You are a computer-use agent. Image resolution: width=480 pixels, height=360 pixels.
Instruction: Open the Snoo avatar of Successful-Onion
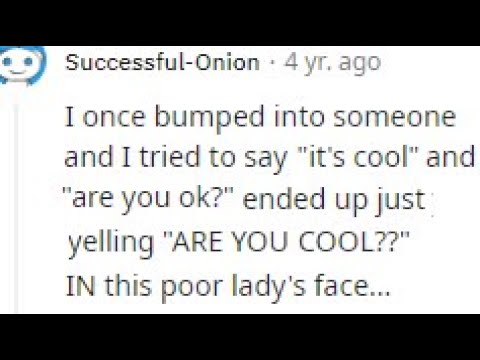pyautogui.click(x=22, y=65)
